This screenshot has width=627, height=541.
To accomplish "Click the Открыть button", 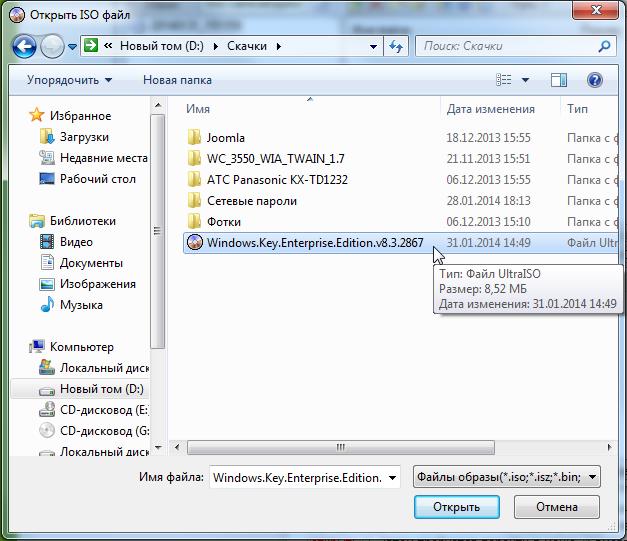I will (456, 507).
